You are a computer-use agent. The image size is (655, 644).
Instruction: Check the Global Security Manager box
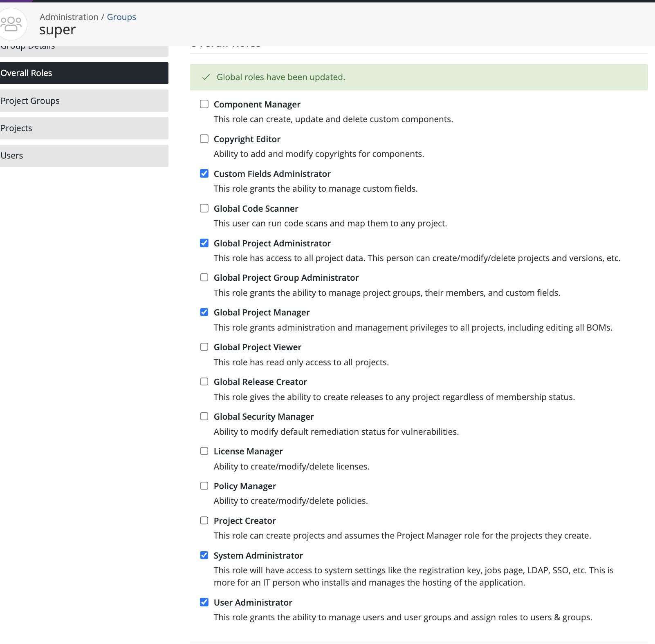204,416
